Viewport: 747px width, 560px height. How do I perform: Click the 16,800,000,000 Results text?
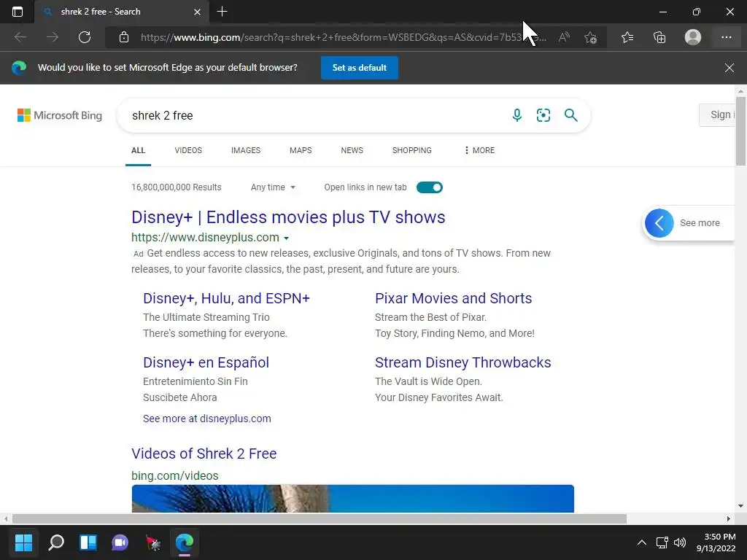(x=177, y=187)
